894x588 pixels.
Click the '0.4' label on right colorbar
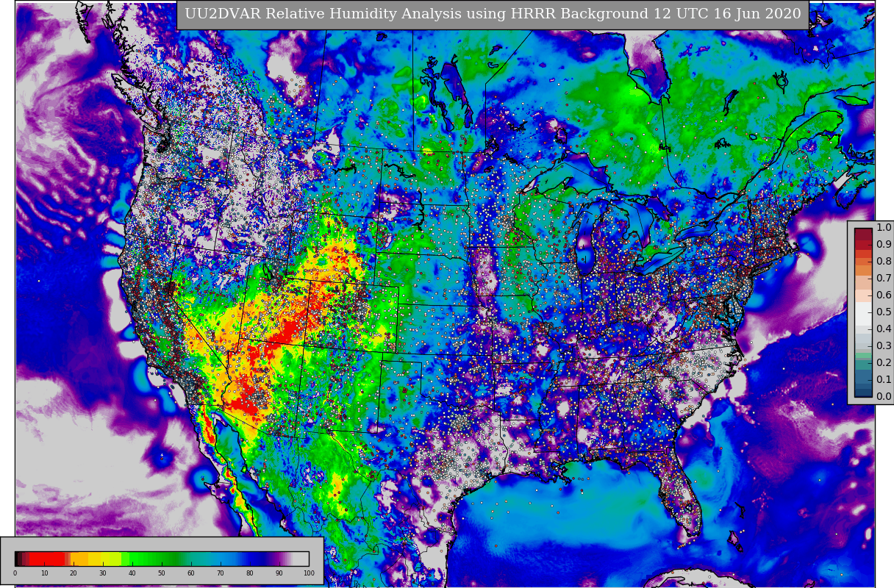884,329
